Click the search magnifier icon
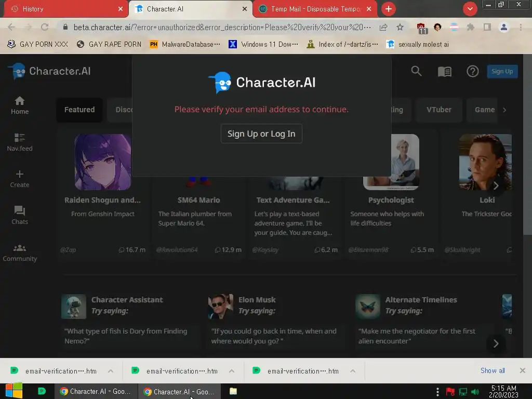 click(x=416, y=71)
